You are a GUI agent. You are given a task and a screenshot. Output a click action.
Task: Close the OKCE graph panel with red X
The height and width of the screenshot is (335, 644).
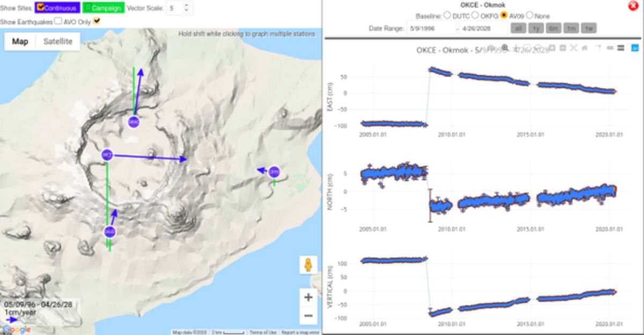point(633,6)
